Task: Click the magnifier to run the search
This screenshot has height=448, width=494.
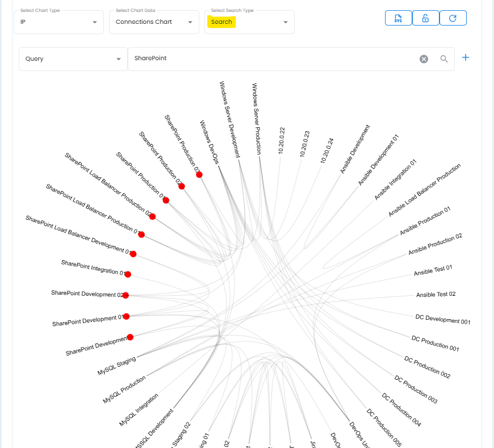Action: [x=443, y=58]
